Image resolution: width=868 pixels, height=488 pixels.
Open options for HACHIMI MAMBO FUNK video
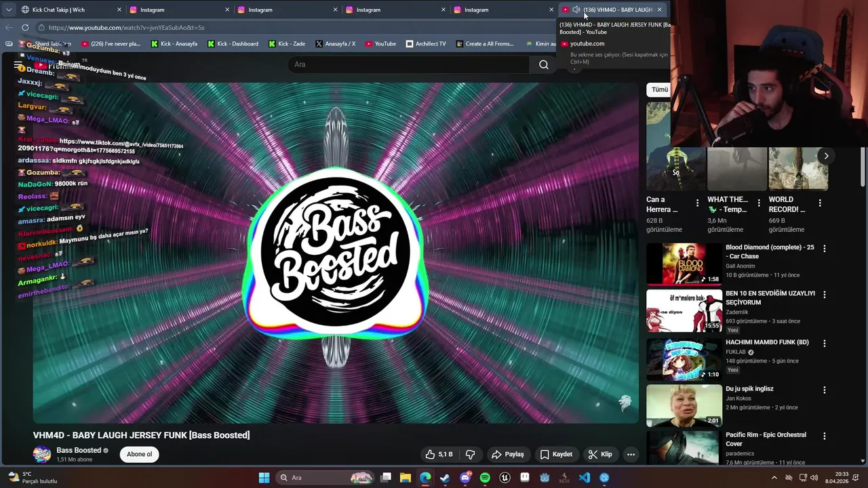point(825,344)
